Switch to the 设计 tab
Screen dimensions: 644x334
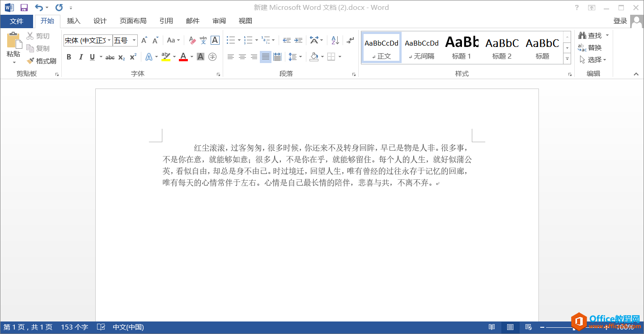(x=100, y=21)
